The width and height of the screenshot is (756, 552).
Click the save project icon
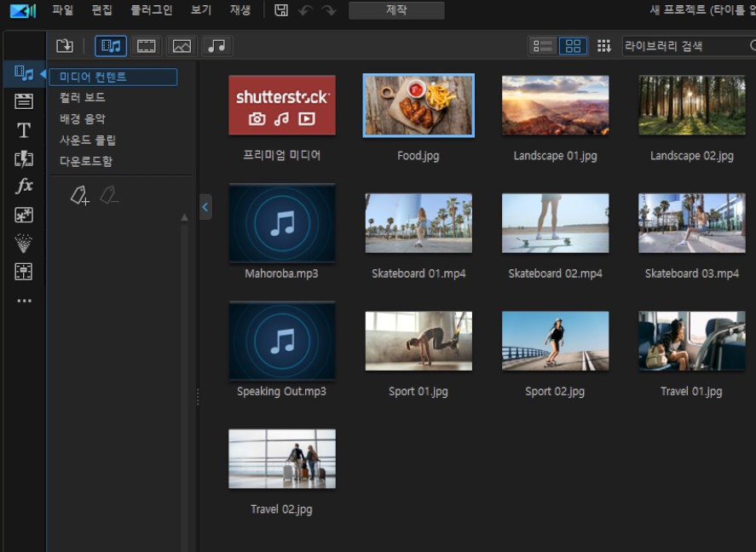pyautogui.click(x=281, y=10)
